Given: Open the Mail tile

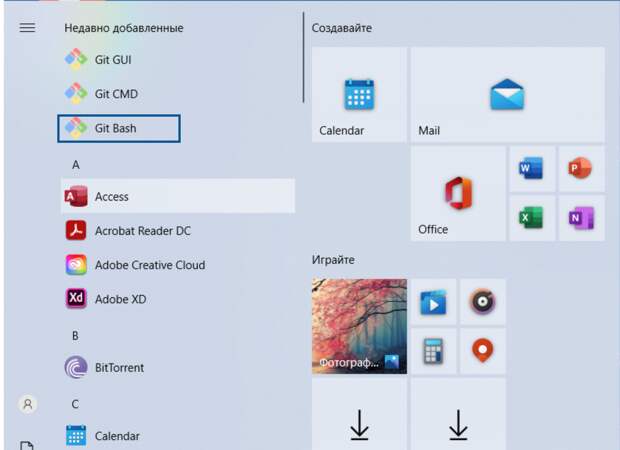Looking at the screenshot, I should 507,95.
